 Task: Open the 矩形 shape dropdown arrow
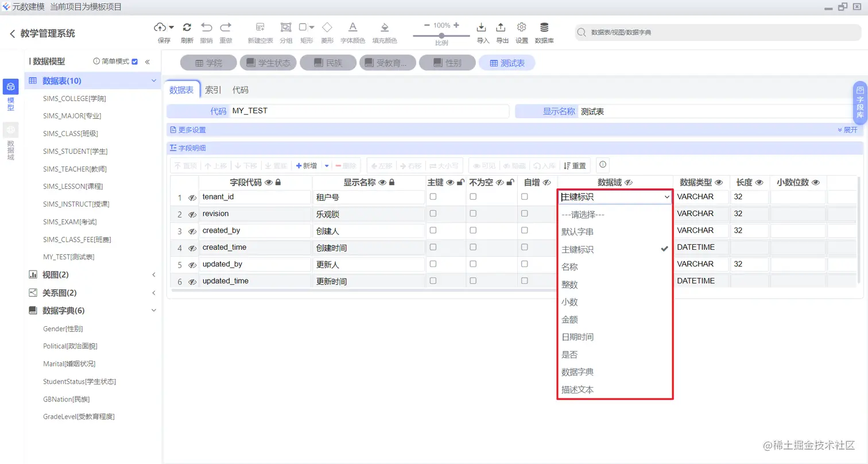pos(312,27)
